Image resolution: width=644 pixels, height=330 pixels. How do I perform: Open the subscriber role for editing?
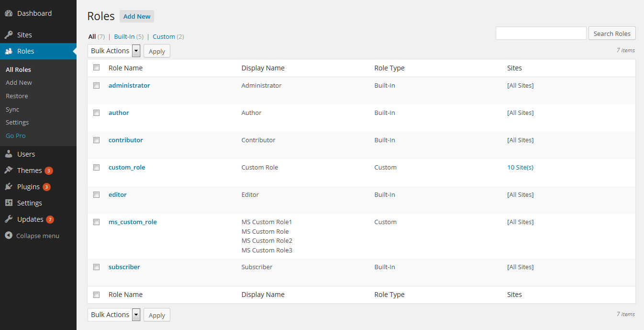pos(124,267)
